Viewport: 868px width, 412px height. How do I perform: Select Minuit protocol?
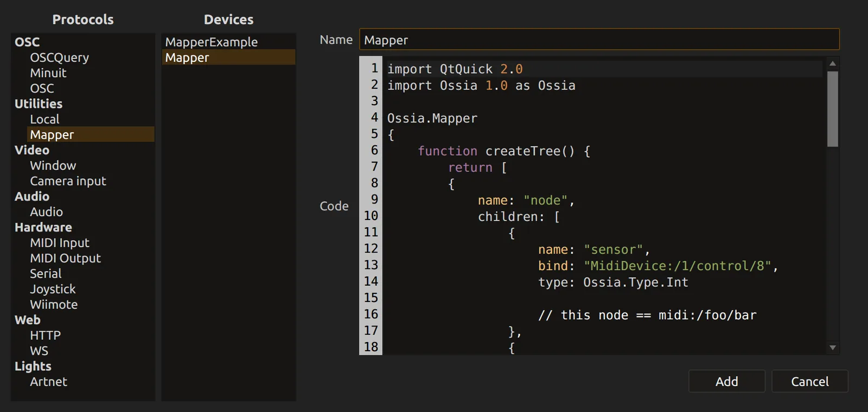click(48, 73)
